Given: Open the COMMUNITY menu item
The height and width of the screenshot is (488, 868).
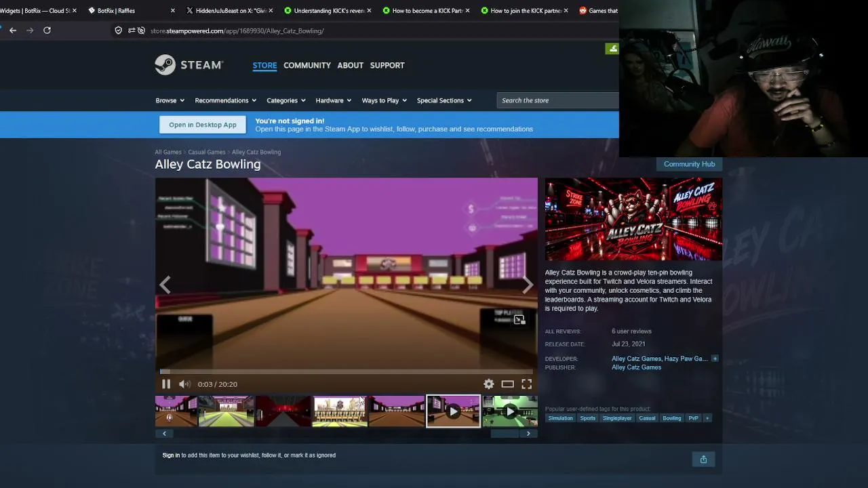Looking at the screenshot, I should point(307,65).
